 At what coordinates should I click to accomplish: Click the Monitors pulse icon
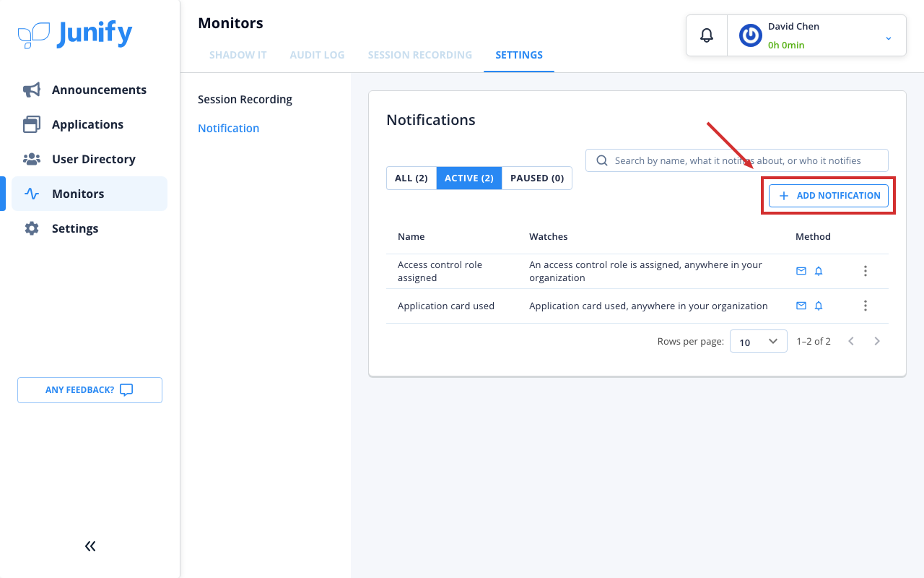(32, 194)
